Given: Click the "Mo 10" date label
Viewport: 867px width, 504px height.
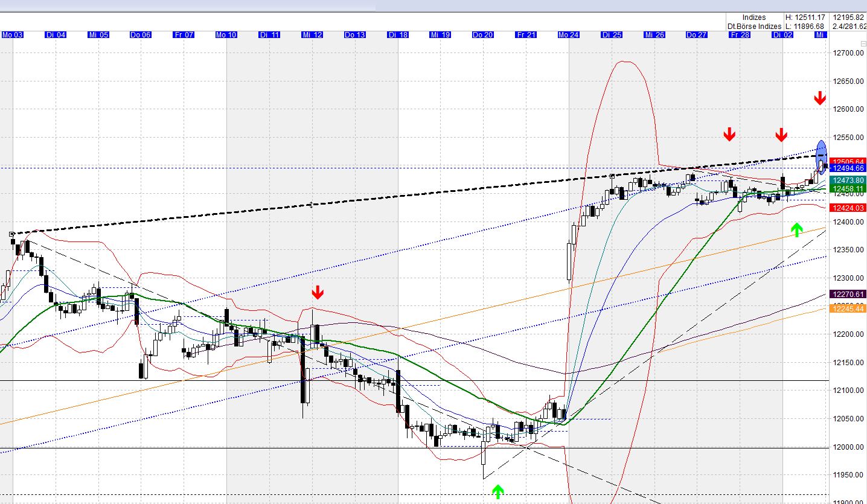Looking at the screenshot, I should [x=226, y=35].
